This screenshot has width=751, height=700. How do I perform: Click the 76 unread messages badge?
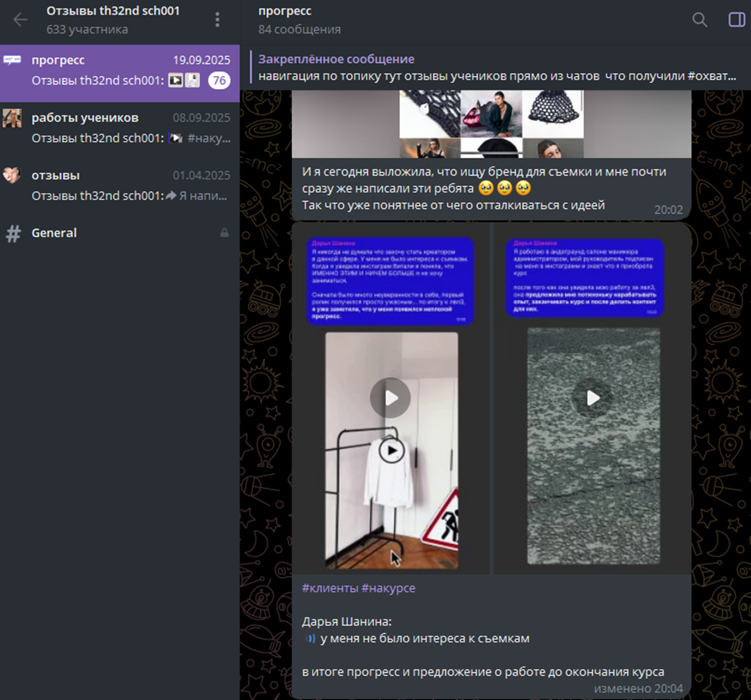[x=219, y=80]
